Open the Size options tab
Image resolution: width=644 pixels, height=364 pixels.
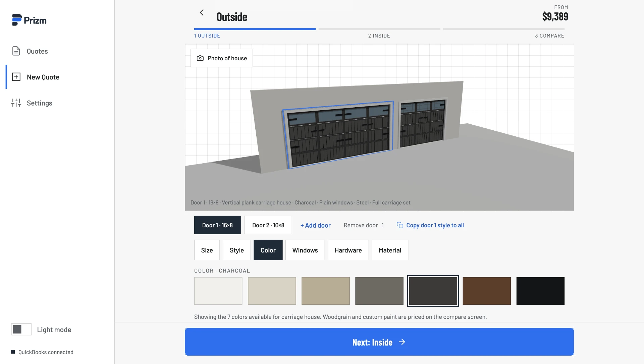(207, 250)
